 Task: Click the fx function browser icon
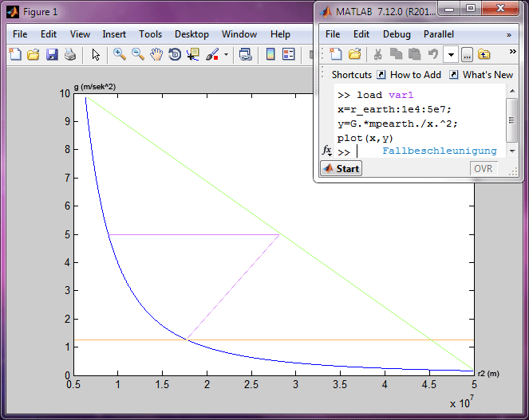[327, 151]
